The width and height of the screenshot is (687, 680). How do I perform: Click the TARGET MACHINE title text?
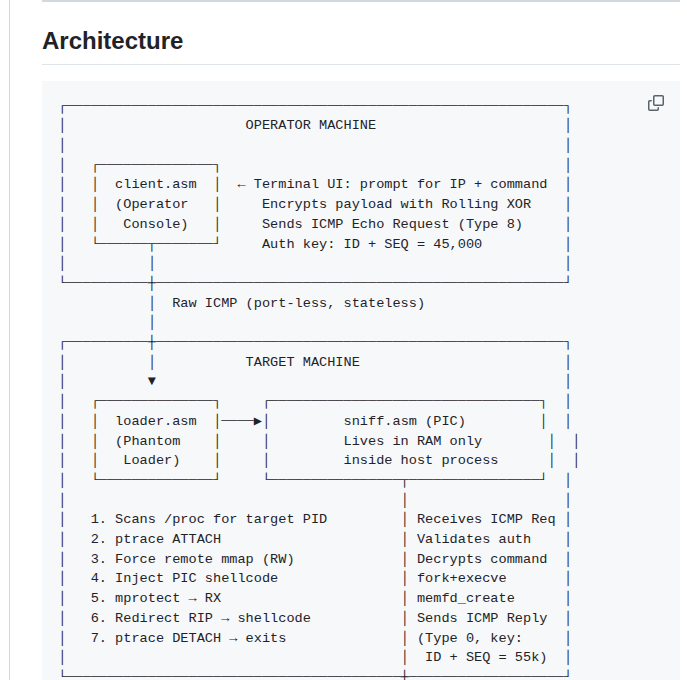(302, 362)
